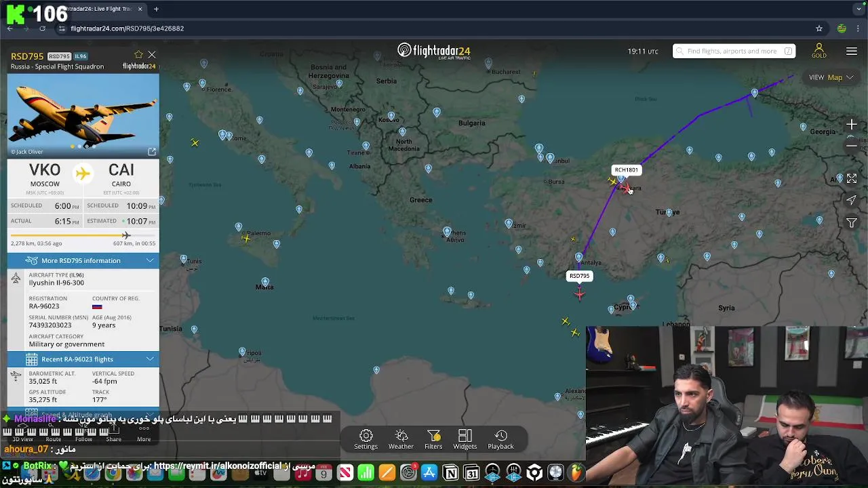868x488 pixels.
Task: Open Numbers from the dock
Action: 366,472
